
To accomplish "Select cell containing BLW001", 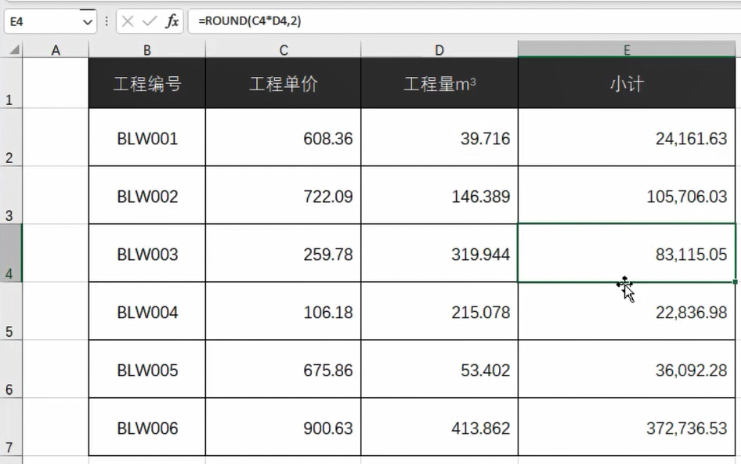I will point(147,137).
